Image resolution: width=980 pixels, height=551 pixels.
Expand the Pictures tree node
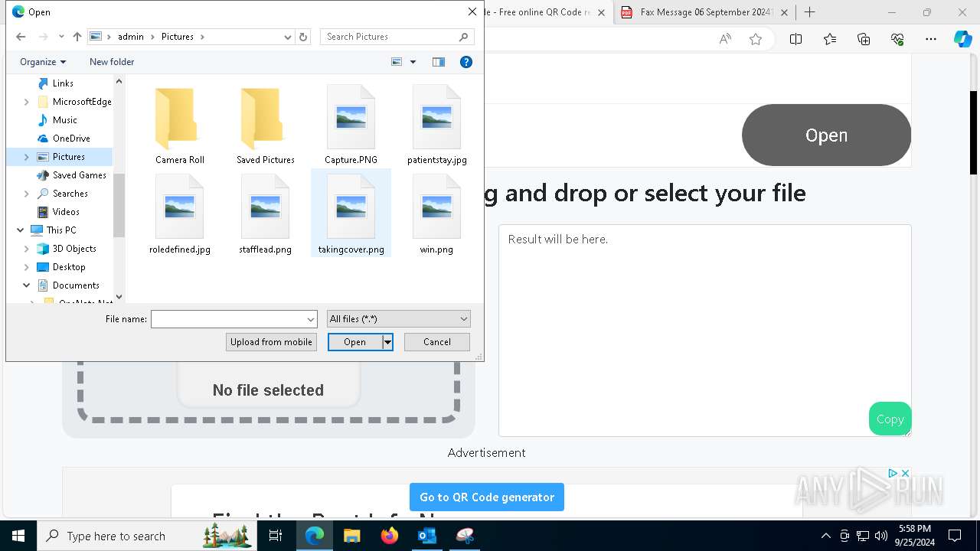click(27, 157)
